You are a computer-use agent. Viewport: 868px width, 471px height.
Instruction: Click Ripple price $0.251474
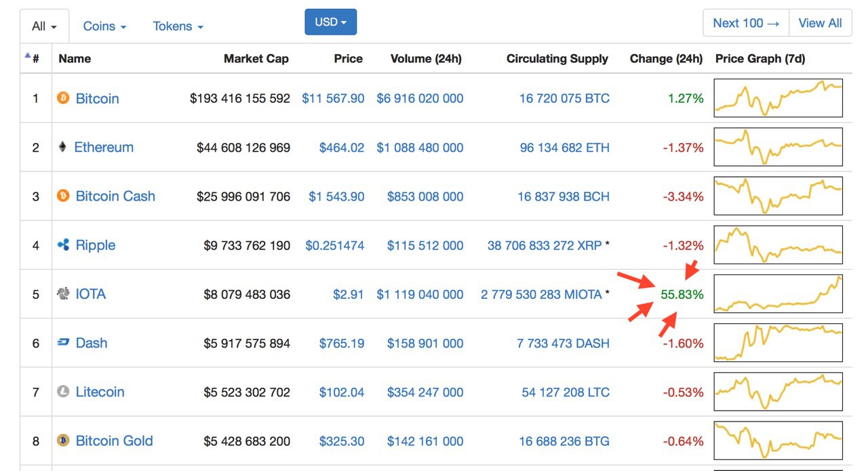(x=334, y=245)
